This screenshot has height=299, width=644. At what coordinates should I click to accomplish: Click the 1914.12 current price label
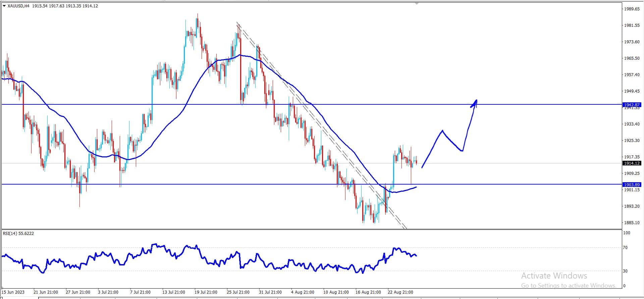(x=632, y=163)
